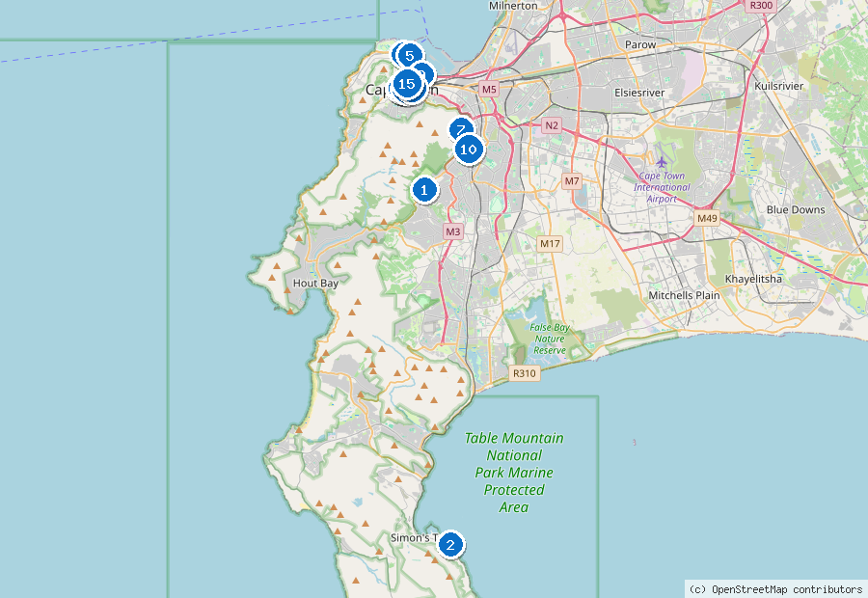This screenshot has width=868, height=598.
Task: Click the airport plane icon
Action: point(662,162)
